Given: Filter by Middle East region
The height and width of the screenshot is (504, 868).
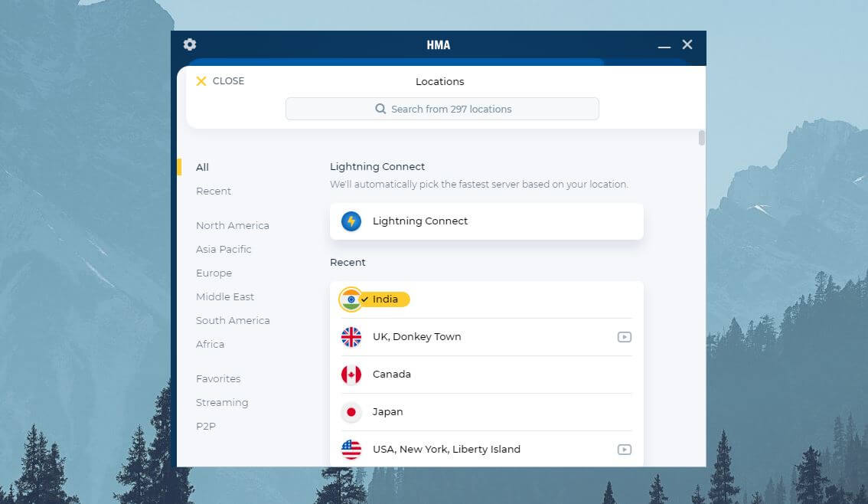Looking at the screenshot, I should pyautogui.click(x=225, y=297).
